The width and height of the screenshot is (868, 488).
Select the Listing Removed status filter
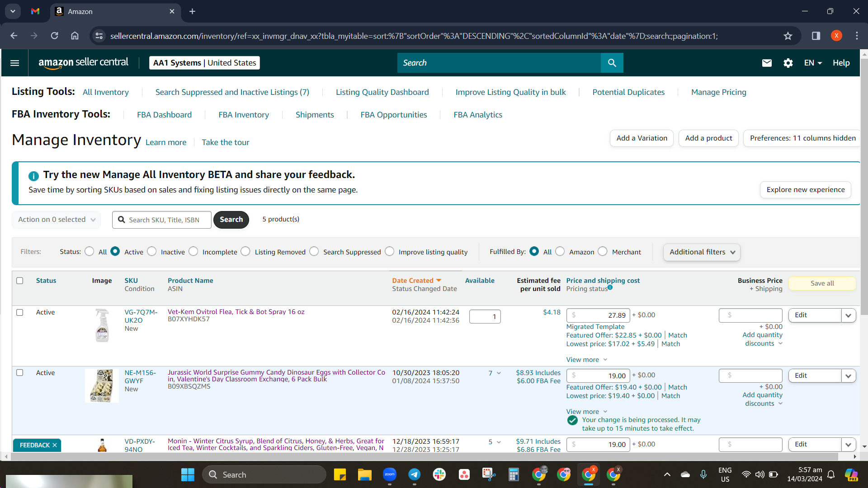tap(245, 251)
